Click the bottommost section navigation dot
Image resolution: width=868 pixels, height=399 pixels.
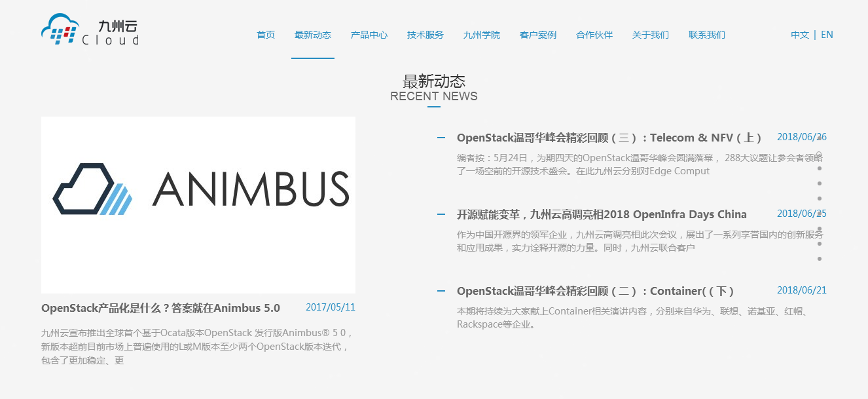[x=820, y=259]
